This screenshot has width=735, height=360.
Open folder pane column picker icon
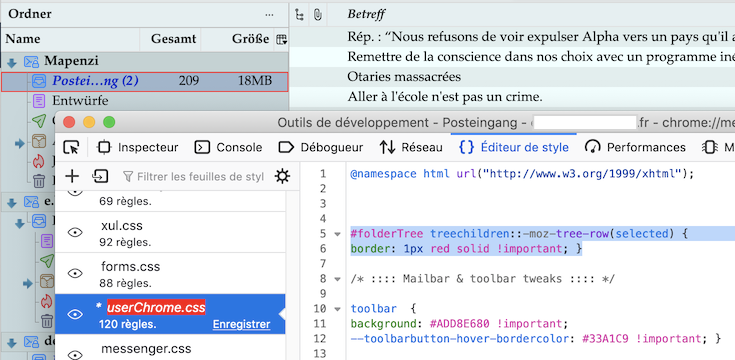coord(281,39)
